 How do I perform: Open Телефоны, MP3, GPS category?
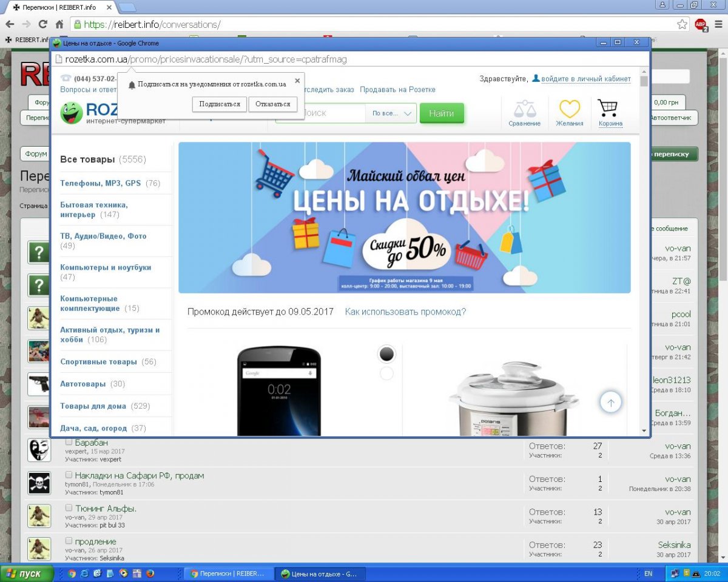coord(100,183)
